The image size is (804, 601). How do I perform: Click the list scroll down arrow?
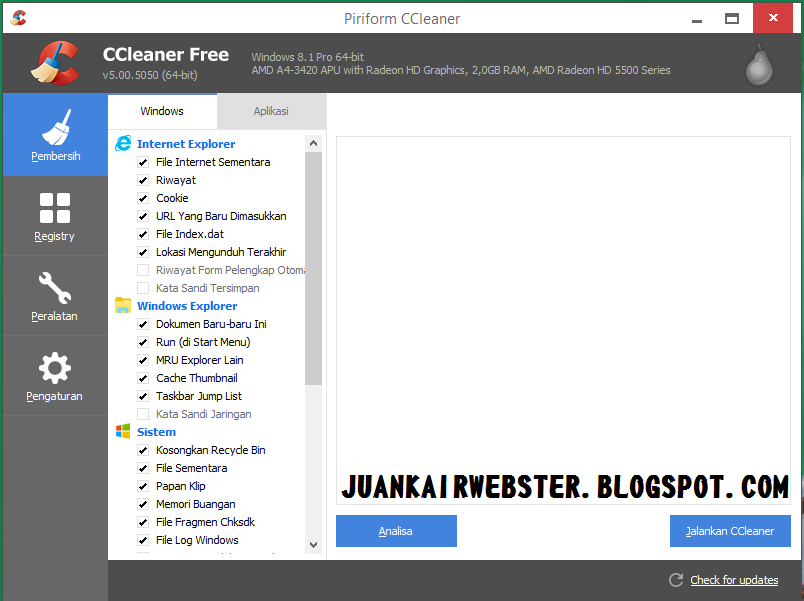click(313, 545)
